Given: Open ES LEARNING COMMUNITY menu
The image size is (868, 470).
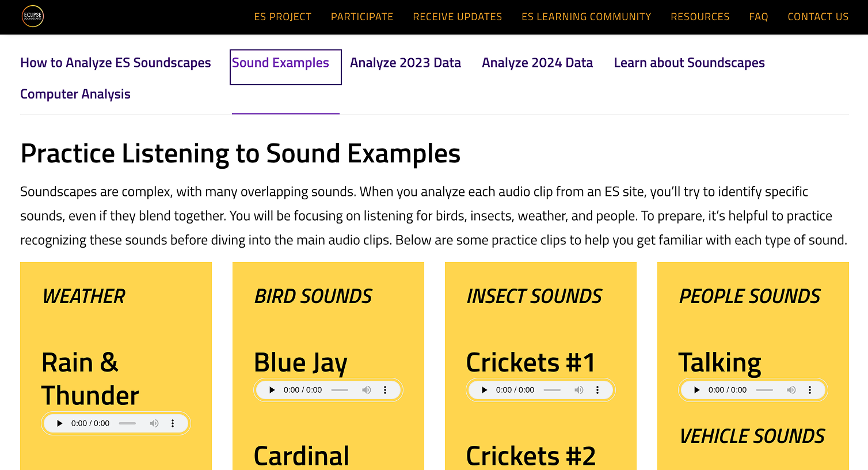Looking at the screenshot, I should 587,17.
